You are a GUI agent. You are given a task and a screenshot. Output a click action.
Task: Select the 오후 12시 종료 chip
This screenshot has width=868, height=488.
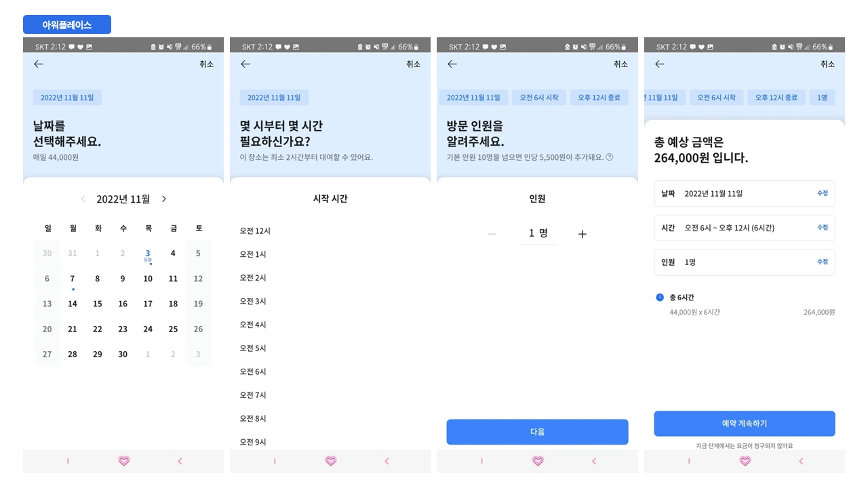[x=599, y=97]
